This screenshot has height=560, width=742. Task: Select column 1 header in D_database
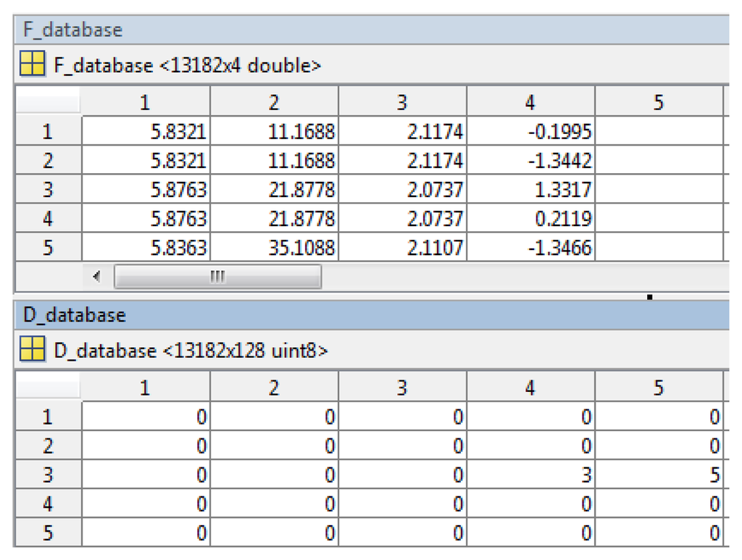(146, 387)
